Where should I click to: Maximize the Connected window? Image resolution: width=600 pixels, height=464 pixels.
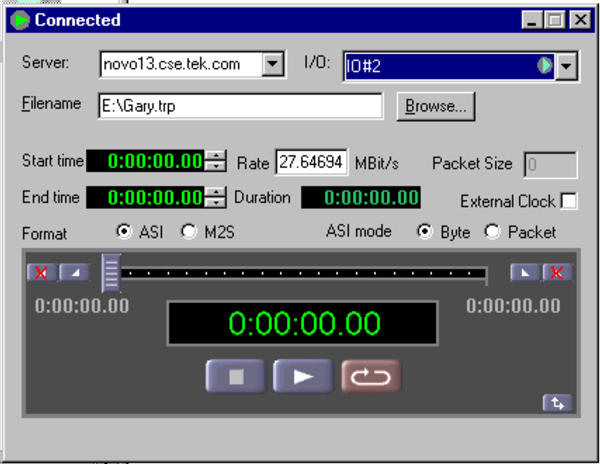(555, 20)
